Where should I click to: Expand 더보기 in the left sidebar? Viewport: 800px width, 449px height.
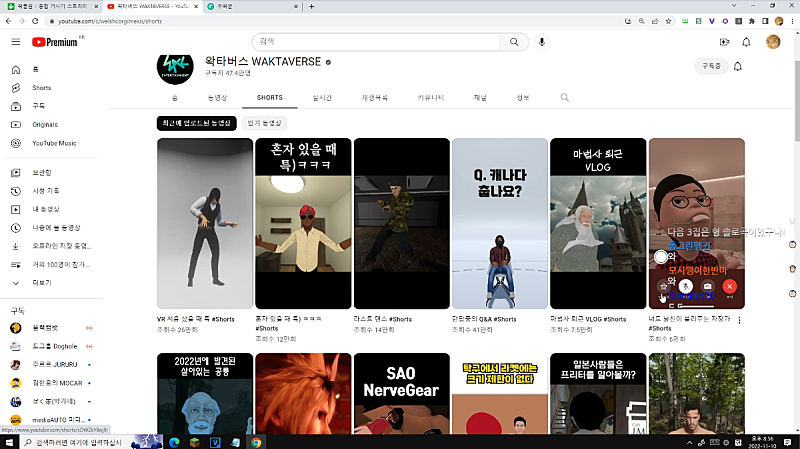pyautogui.click(x=41, y=283)
